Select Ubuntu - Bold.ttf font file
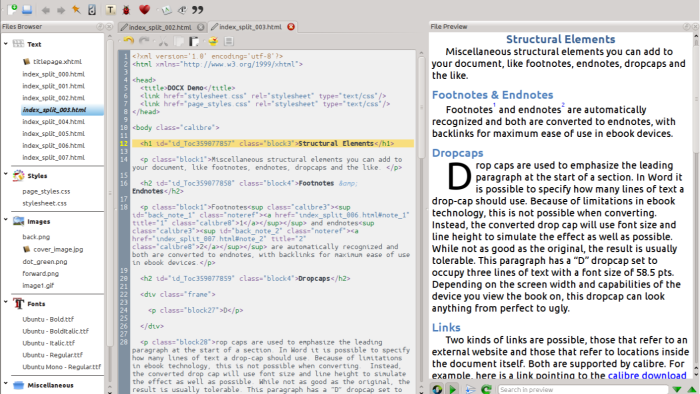The image size is (700, 394). [48, 319]
